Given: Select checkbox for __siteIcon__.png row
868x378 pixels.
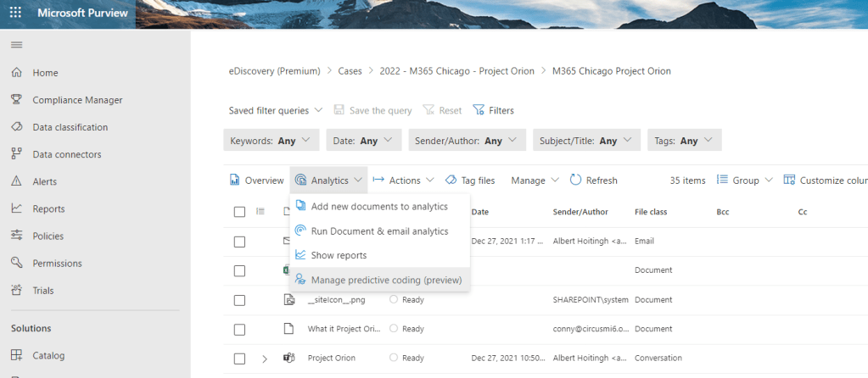Looking at the screenshot, I should 239,300.
